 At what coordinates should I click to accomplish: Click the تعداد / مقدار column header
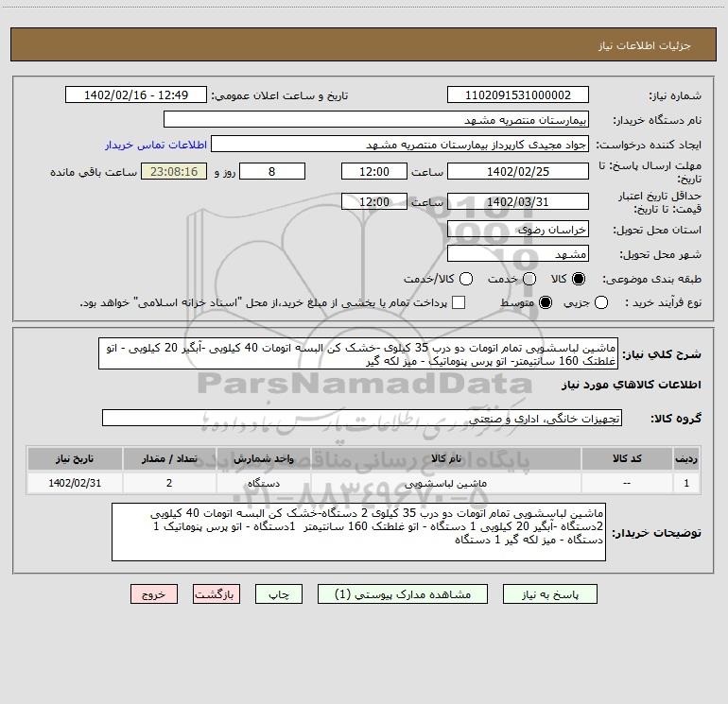tap(169, 458)
